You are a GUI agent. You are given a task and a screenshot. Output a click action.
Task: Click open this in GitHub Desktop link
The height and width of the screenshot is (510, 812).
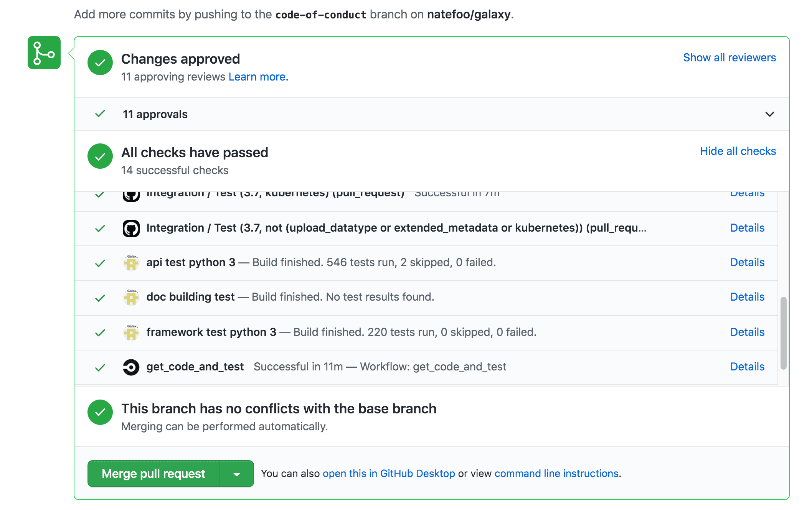tap(389, 474)
